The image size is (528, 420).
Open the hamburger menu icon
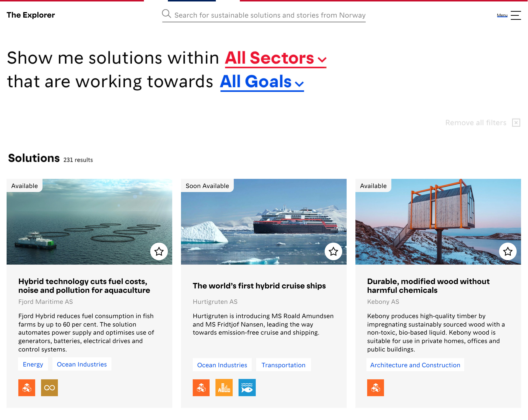click(516, 15)
